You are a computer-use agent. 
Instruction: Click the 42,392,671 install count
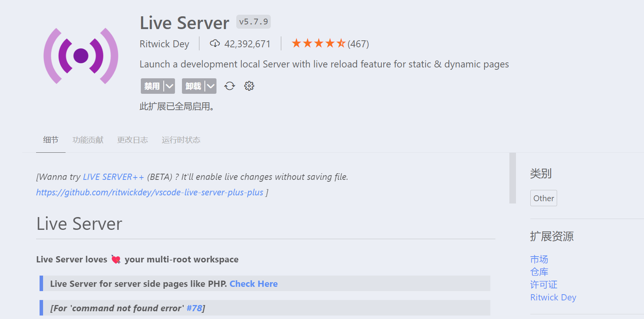247,44
